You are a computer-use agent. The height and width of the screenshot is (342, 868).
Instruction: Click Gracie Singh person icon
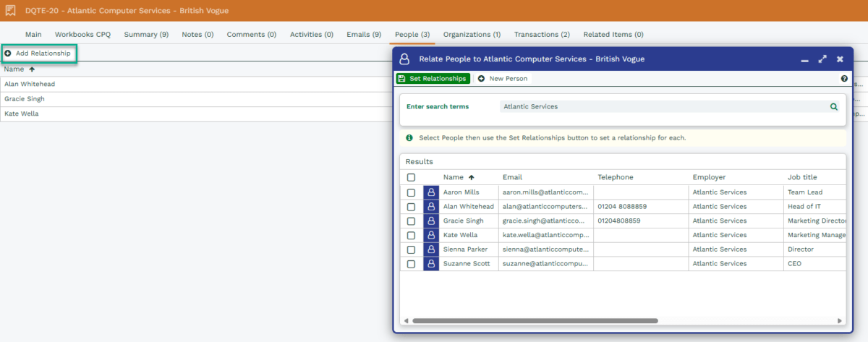tap(431, 221)
